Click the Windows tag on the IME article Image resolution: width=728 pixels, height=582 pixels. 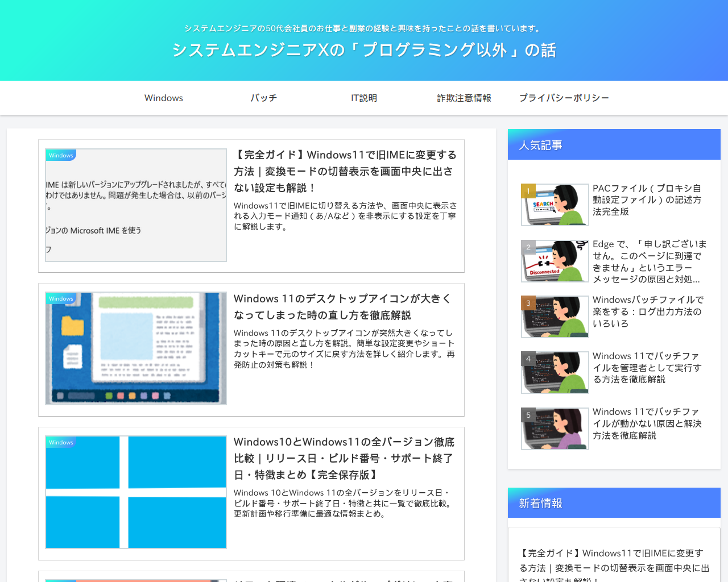[x=61, y=155]
